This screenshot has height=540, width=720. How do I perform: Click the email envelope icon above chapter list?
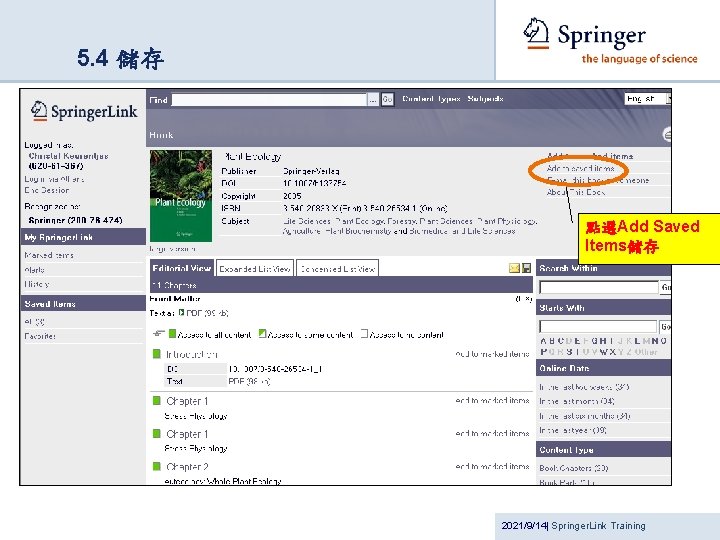click(514, 268)
